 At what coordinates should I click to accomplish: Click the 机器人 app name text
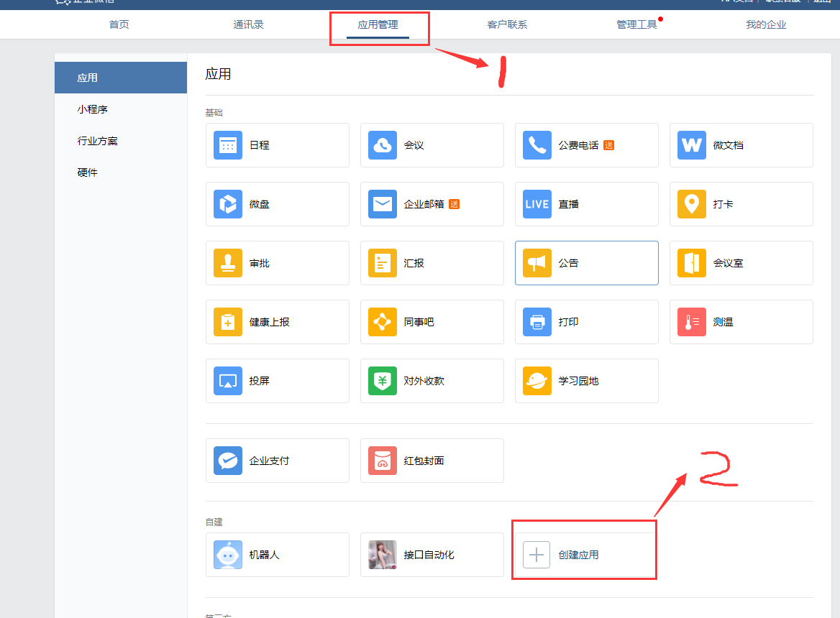(x=264, y=555)
